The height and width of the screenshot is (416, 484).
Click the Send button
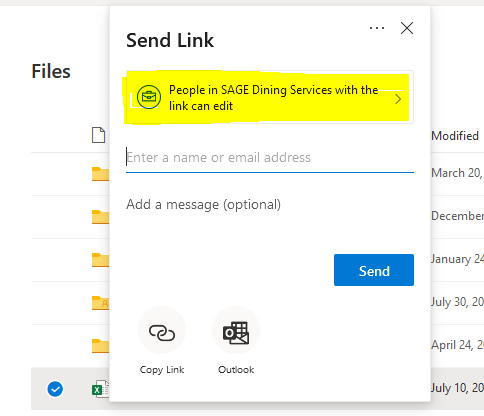point(374,270)
